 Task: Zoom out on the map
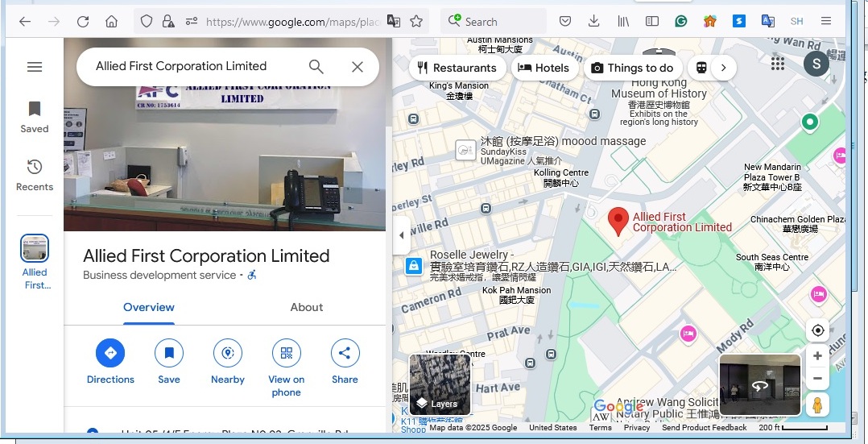pos(817,379)
